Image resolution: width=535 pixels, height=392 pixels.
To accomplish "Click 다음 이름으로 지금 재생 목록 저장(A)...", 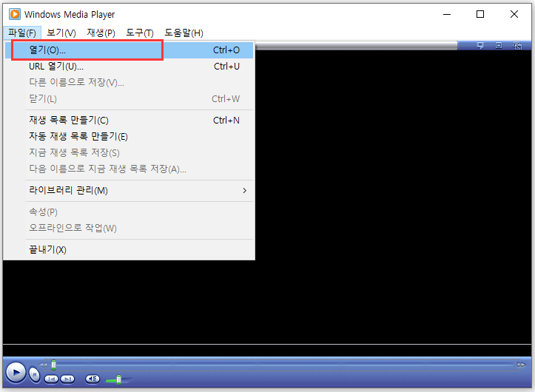I will click(x=129, y=169).
